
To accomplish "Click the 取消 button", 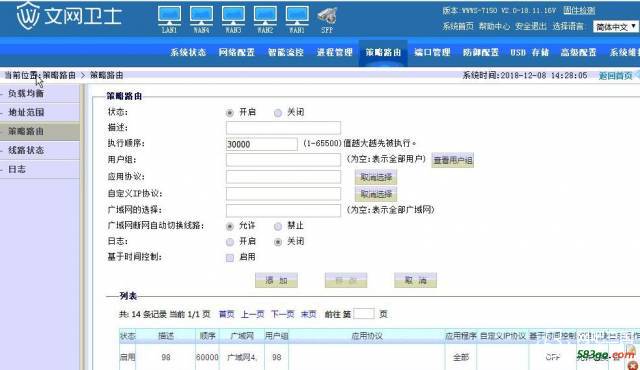I will tap(415, 280).
